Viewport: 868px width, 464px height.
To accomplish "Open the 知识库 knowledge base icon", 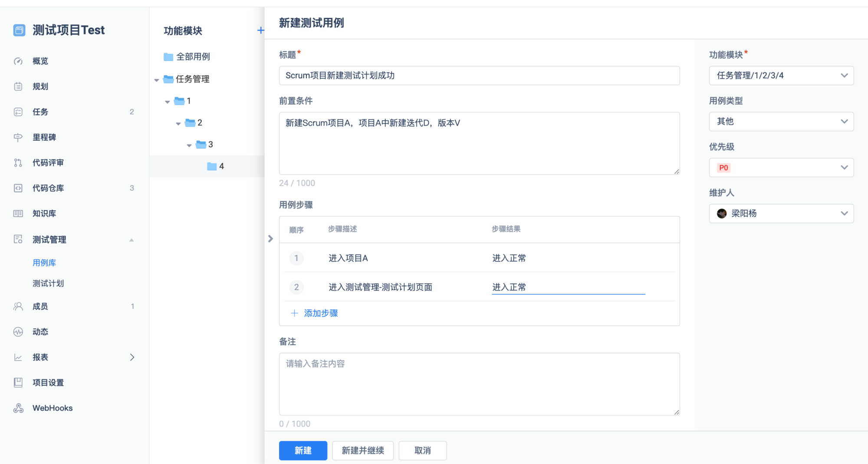I will [18, 214].
